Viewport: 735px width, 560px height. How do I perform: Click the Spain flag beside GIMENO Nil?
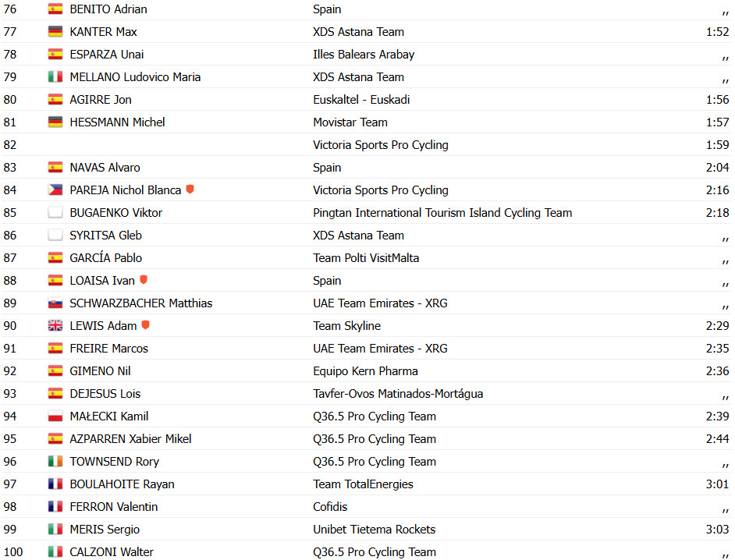coord(55,370)
